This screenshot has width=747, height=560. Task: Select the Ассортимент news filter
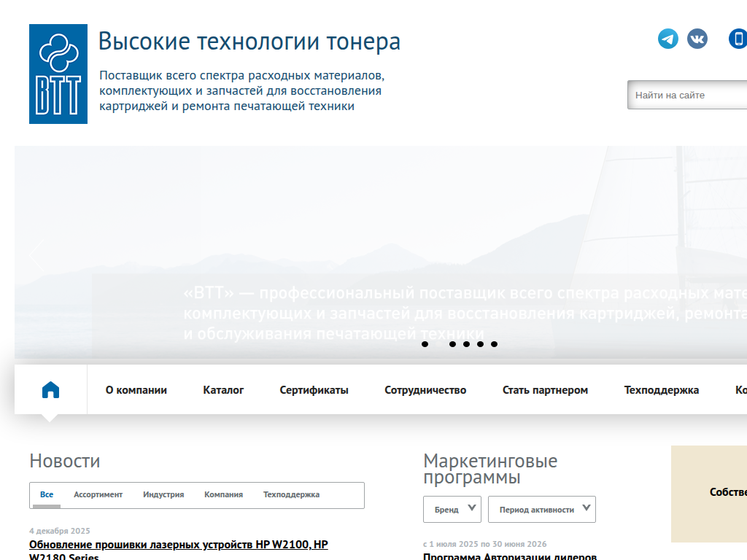pos(98,494)
